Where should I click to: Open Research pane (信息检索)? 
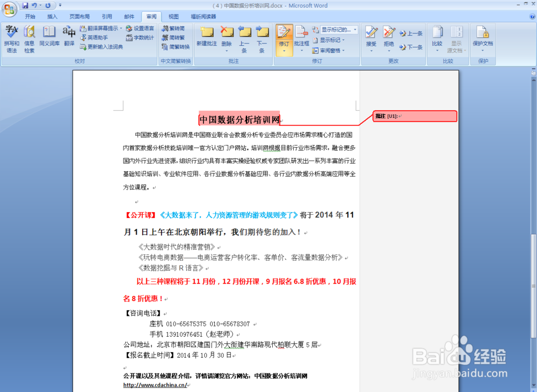29,39
